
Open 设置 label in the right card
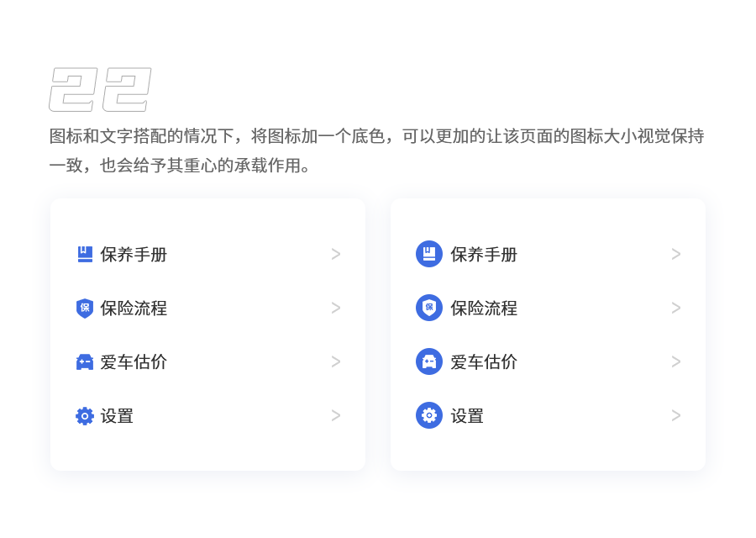[x=467, y=415]
